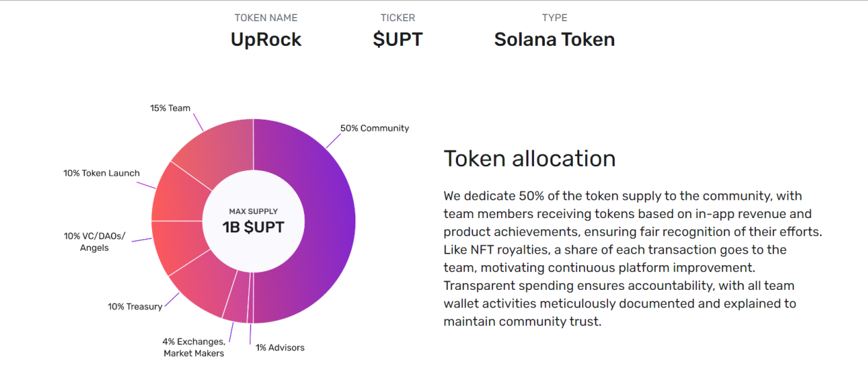Click the token allocation description paragraph

tap(633, 258)
